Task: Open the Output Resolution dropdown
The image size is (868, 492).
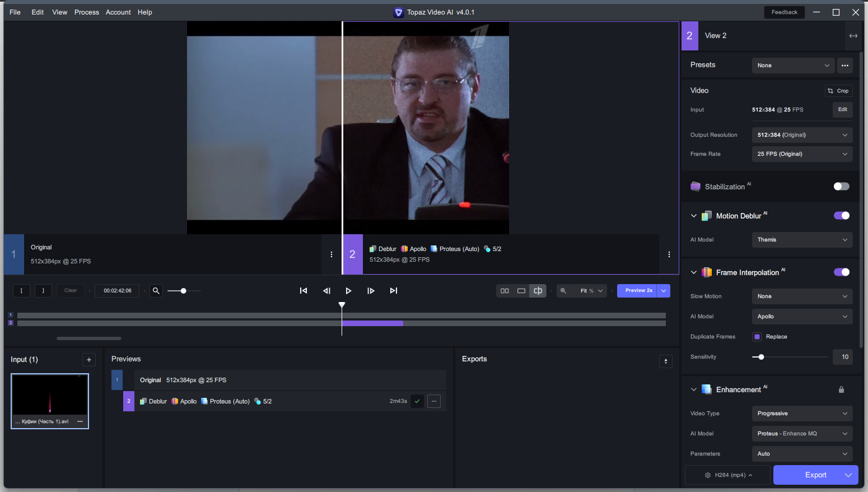Action: 802,135
